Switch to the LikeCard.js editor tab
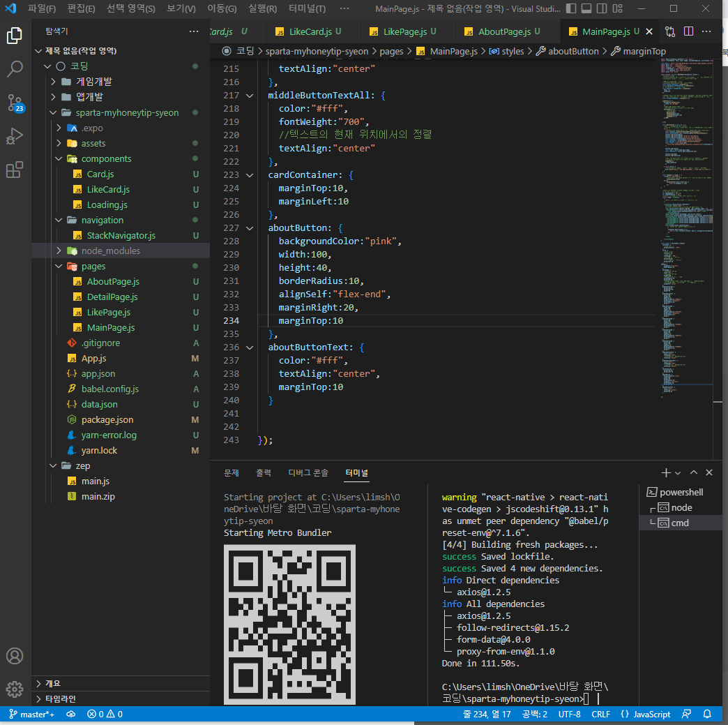The height and width of the screenshot is (725, 728). click(x=313, y=31)
